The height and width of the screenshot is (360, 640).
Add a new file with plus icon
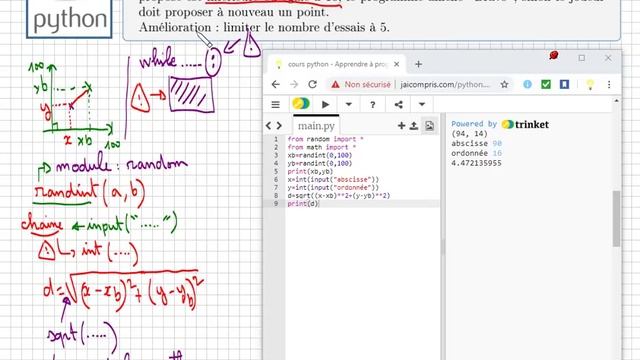(401, 126)
